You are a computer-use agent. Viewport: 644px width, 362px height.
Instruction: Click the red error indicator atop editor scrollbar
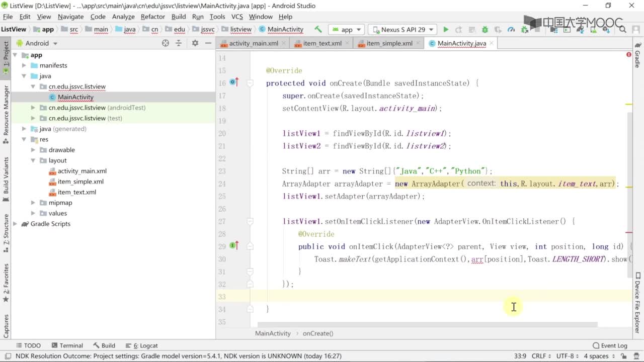tap(629, 54)
